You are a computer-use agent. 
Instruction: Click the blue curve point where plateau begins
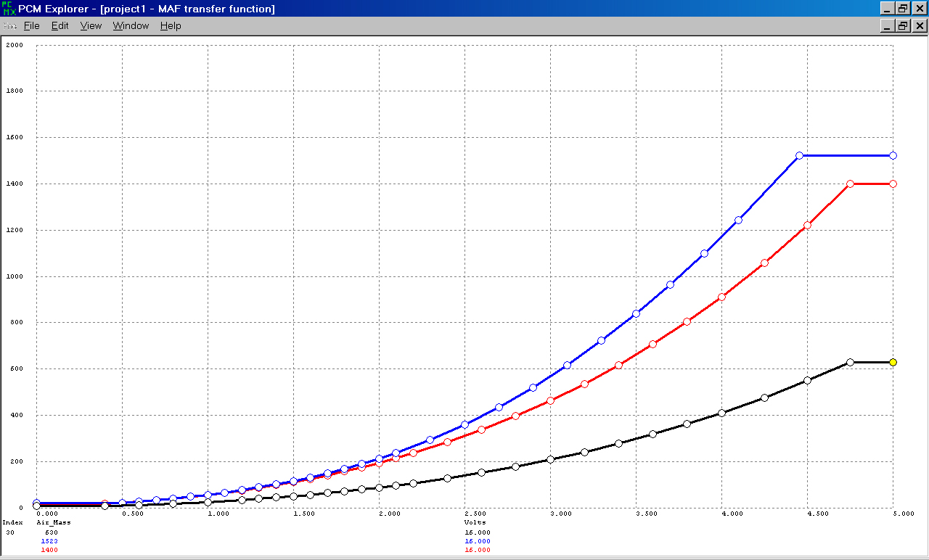799,155
